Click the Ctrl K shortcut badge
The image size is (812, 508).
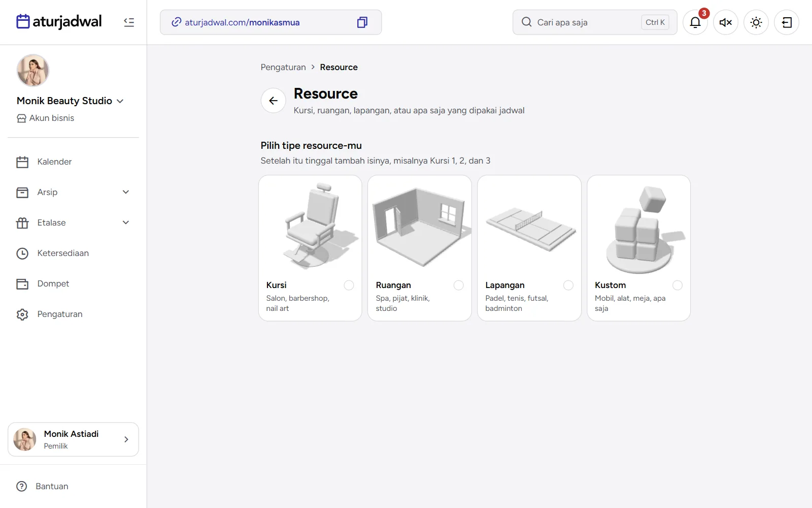(x=655, y=22)
